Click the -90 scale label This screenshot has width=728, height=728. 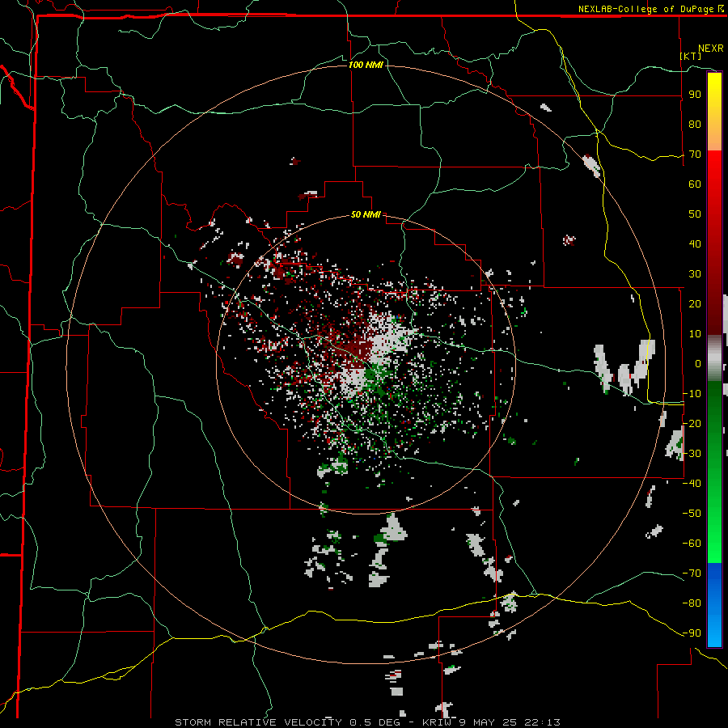pyautogui.click(x=692, y=633)
